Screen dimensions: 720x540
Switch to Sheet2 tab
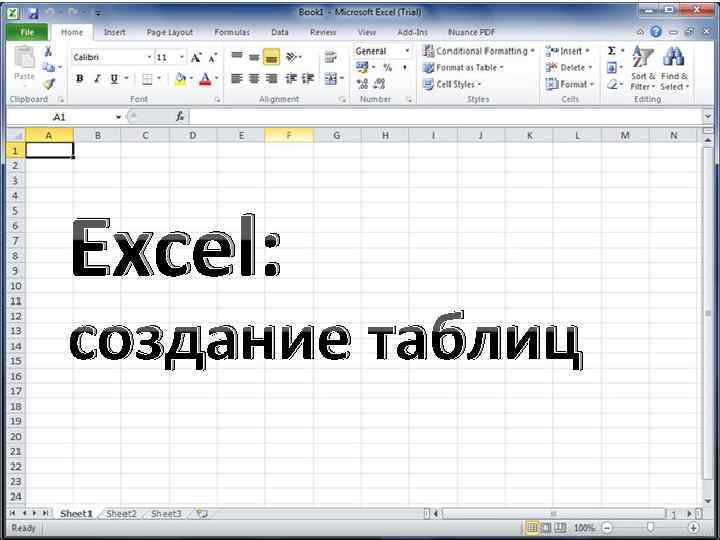coord(121,514)
